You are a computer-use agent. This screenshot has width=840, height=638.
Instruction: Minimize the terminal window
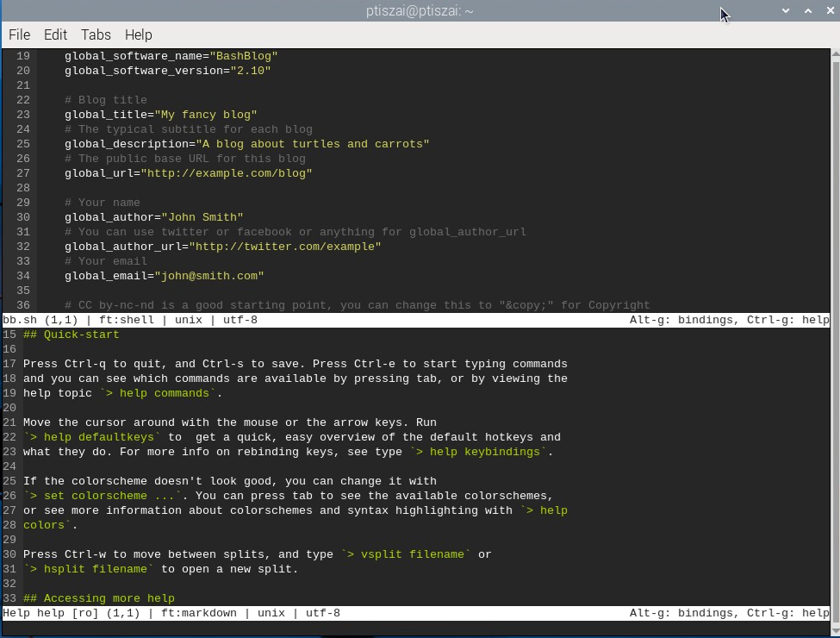786,10
